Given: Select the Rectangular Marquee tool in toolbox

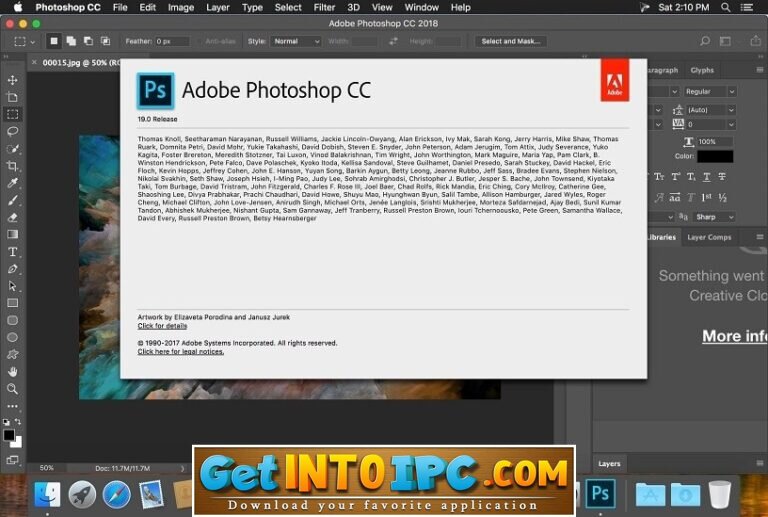Looking at the screenshot, I should click(x=13, y=114).
